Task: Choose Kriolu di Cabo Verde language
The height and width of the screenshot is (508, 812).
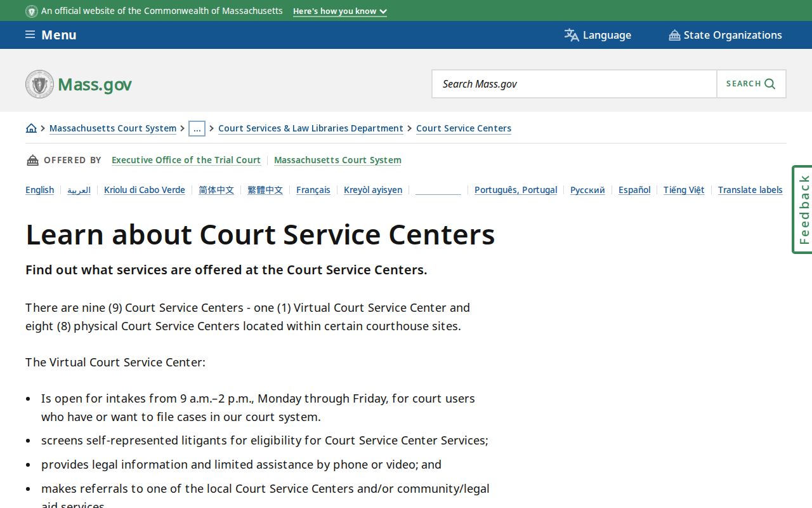Action: (145, 190)
